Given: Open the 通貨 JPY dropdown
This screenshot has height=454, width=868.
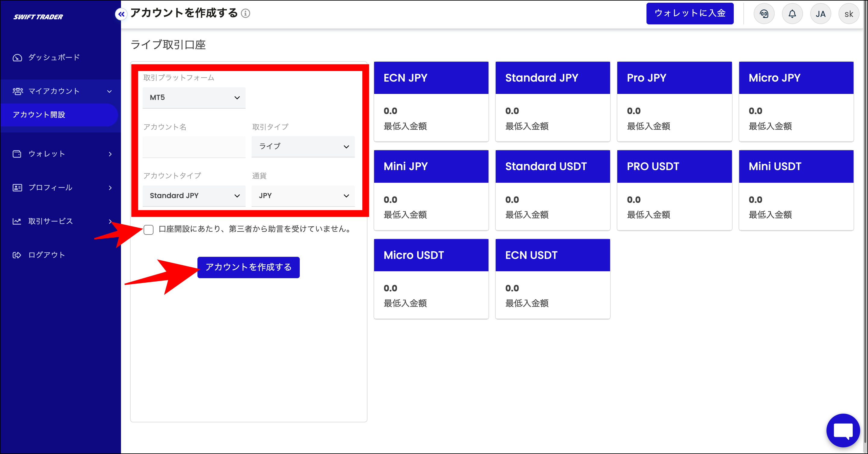Looking at the screenshot, I should point(303,196).
